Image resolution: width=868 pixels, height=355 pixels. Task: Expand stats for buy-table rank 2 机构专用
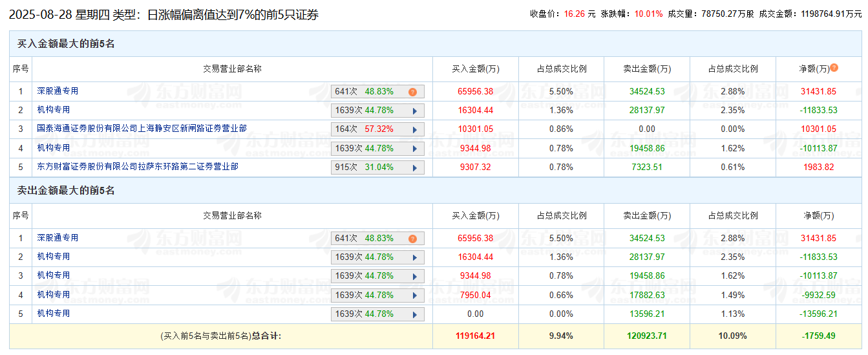coord(414,111)
